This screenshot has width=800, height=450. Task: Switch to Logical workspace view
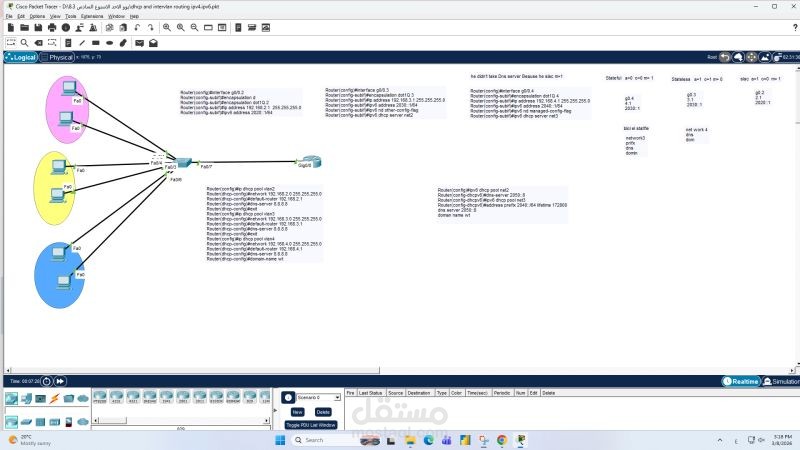coord(21,57)
